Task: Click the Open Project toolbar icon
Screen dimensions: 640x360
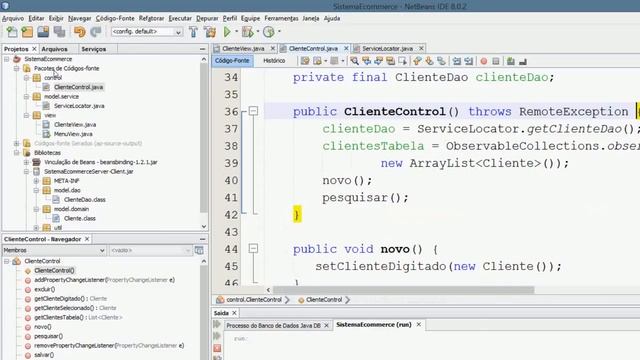Action: point(43,32)
